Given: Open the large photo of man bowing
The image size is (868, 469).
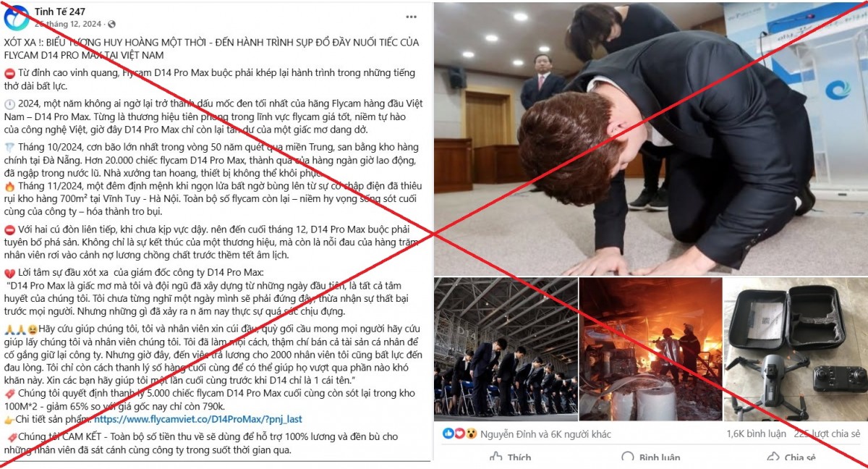Looking at the screenshot, I should click(650, 139).
